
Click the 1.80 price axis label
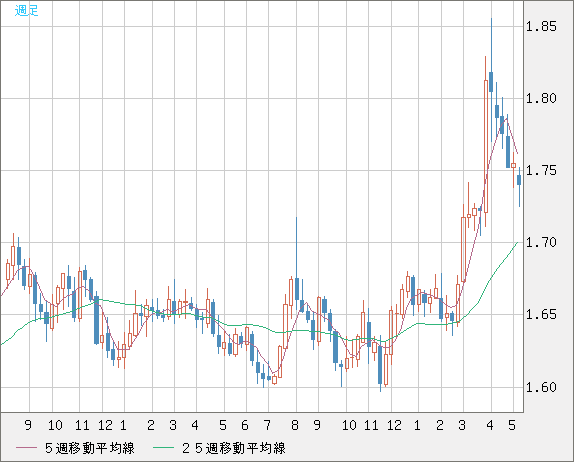tap(541, 98)
